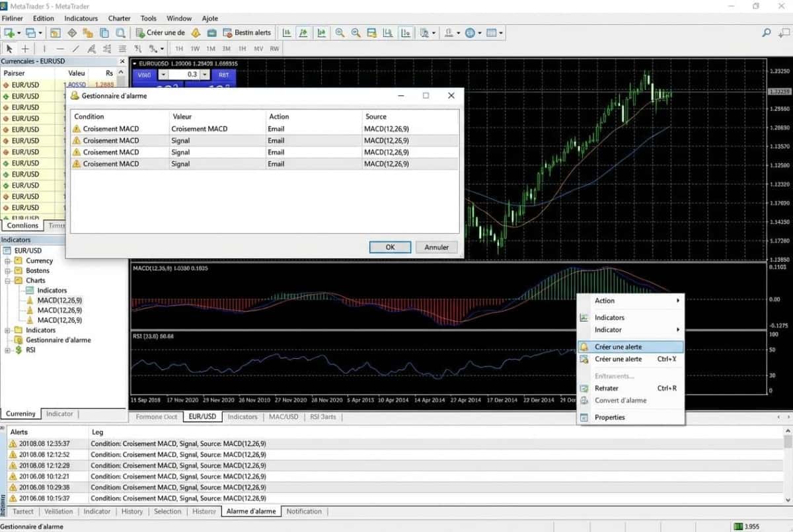Image resolution: width=793 pixels, height=532 pixels.
Task: Select the crosshair tool
Action: [25, 48]
